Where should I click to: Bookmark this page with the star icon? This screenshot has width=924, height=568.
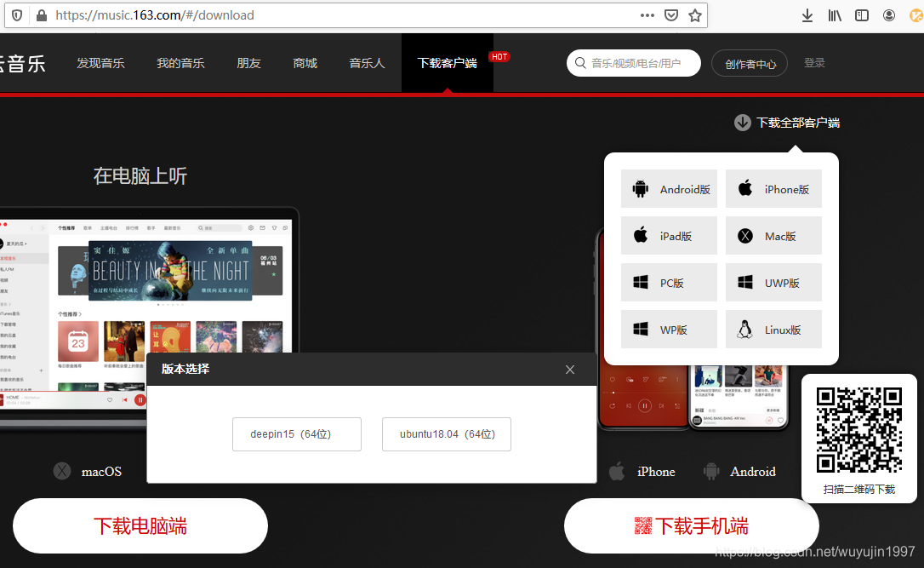point(695,15)
